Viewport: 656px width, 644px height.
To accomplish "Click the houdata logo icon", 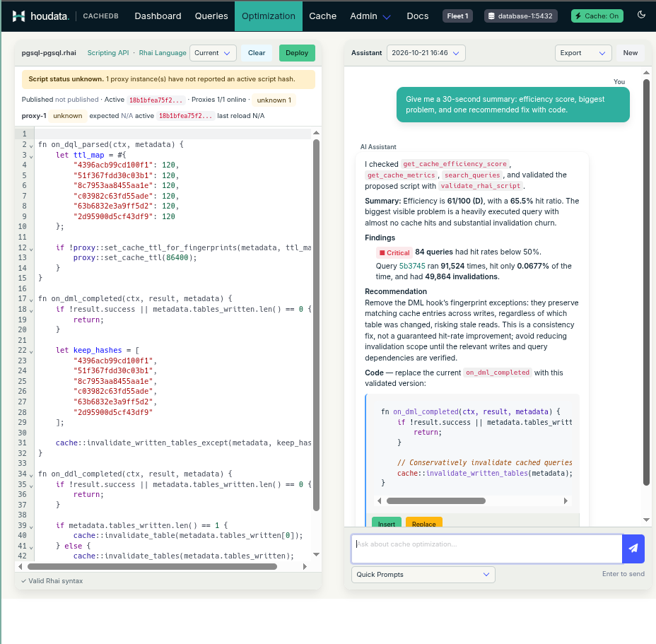I will point(18,16).
